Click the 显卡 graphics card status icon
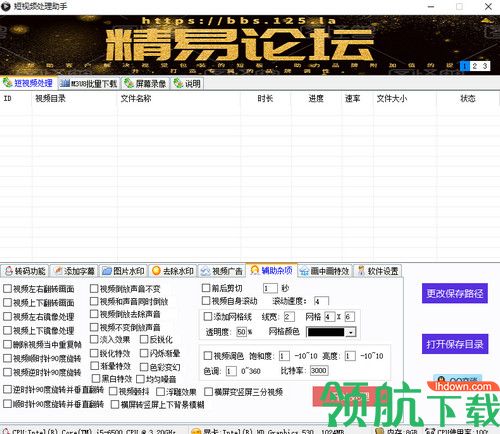This screenshot has width=500, height=434. pos(196,431)
